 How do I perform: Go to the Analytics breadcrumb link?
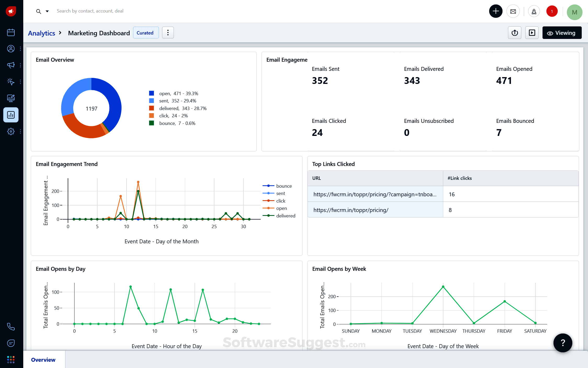[42, 33]
